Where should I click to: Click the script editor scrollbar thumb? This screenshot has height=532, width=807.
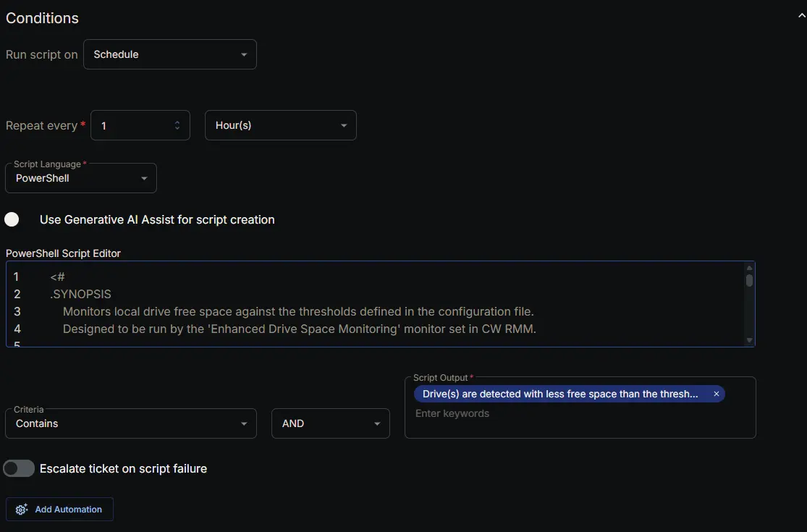749,280
